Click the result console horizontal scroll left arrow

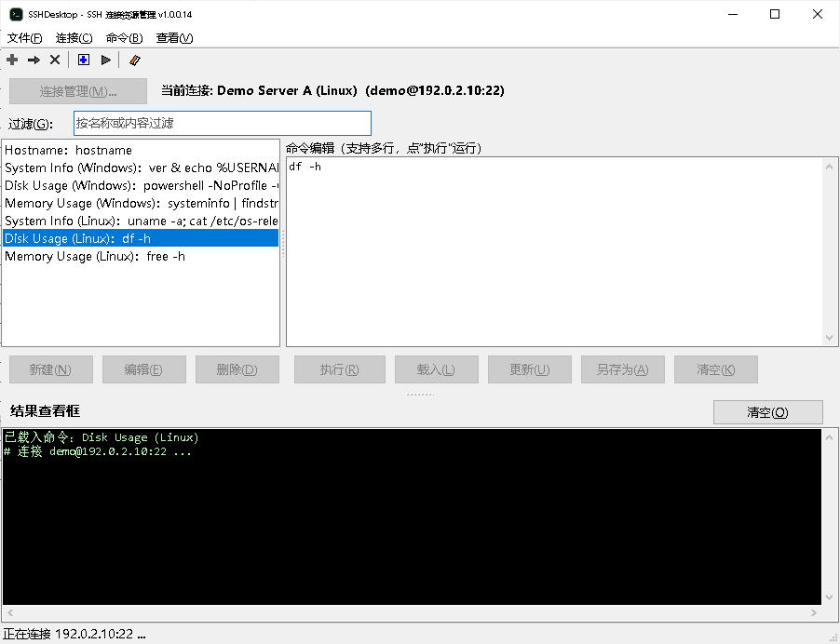[10, 613]
